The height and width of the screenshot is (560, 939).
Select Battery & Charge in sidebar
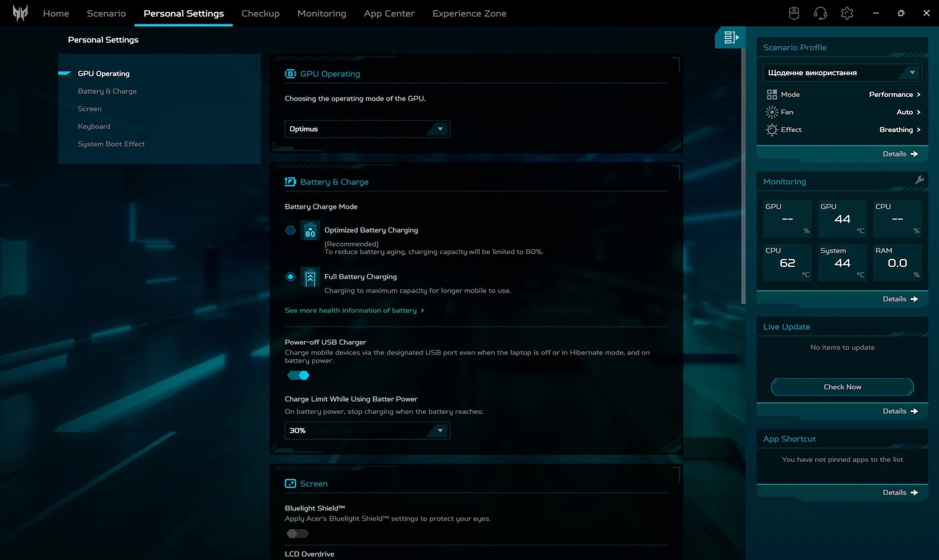click(x=107, y=91)
